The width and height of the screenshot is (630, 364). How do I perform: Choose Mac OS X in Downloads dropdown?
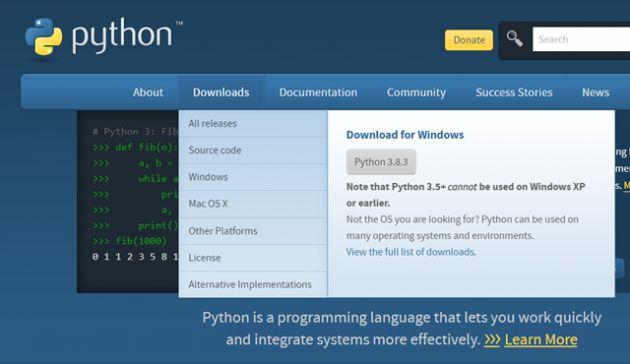pos(253,204)
